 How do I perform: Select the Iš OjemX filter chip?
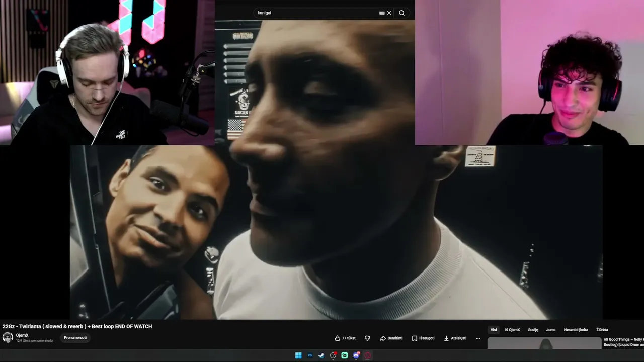(512, 330)
